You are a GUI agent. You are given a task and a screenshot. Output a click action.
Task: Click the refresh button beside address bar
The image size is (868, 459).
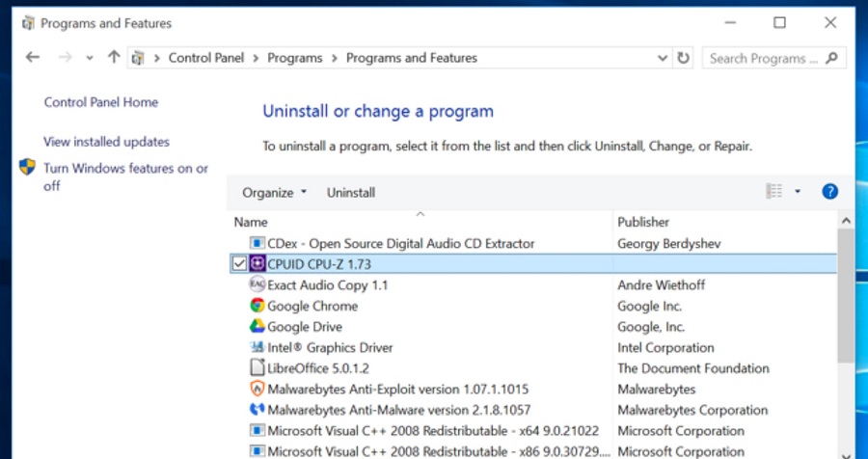[x=684, y=58]
